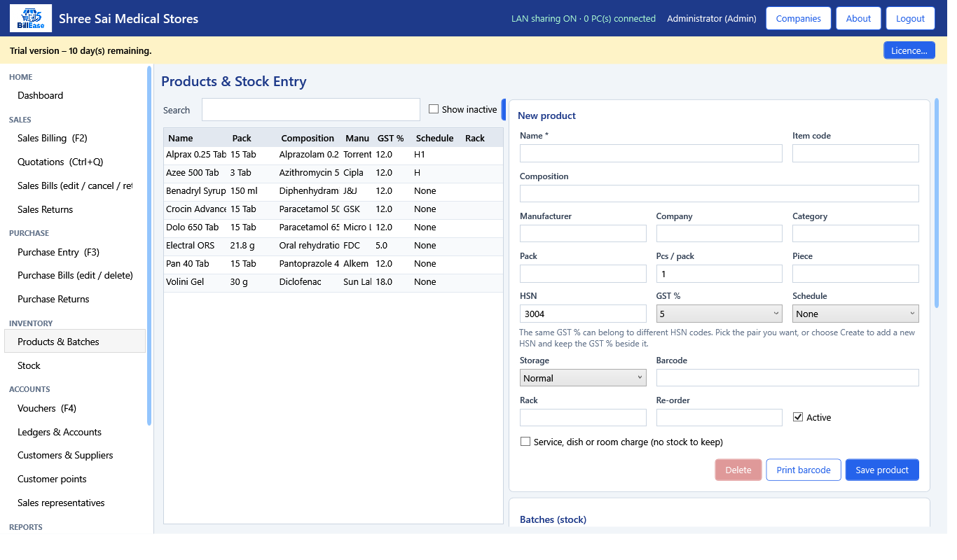Uncheck the Active checkbox

click(797, 417)
